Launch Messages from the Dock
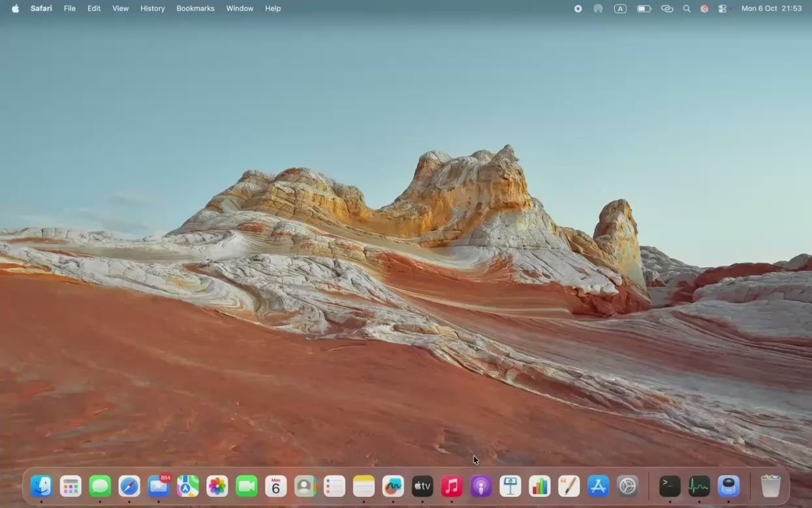Image resolution: width=812 pixels, height=508 pixels. point(100,486)
